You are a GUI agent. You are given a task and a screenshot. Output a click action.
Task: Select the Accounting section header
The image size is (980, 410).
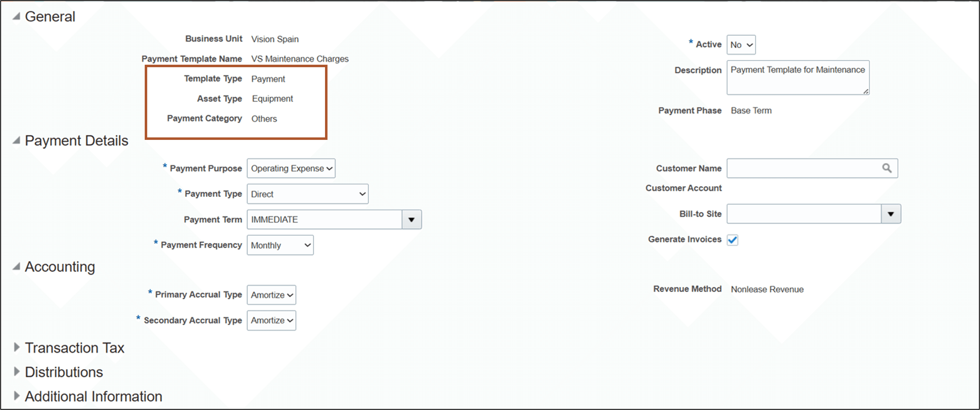point(60,266)
